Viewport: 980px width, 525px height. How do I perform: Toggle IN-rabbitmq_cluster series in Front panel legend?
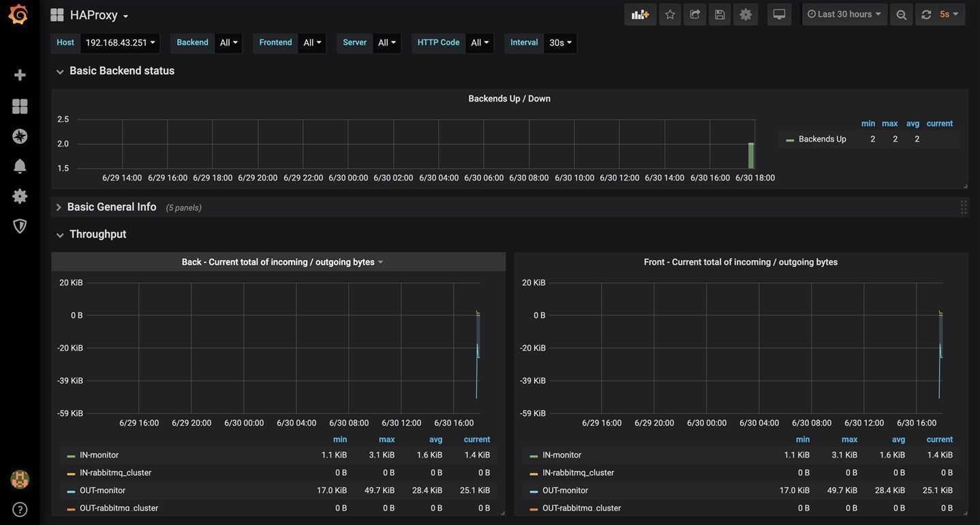point(578,473)
